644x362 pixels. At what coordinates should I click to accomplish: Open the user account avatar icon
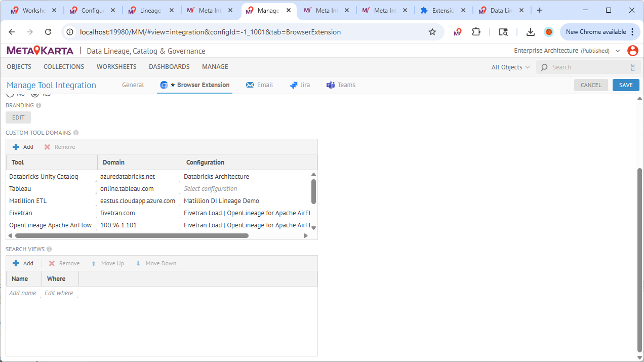point(632,51)
